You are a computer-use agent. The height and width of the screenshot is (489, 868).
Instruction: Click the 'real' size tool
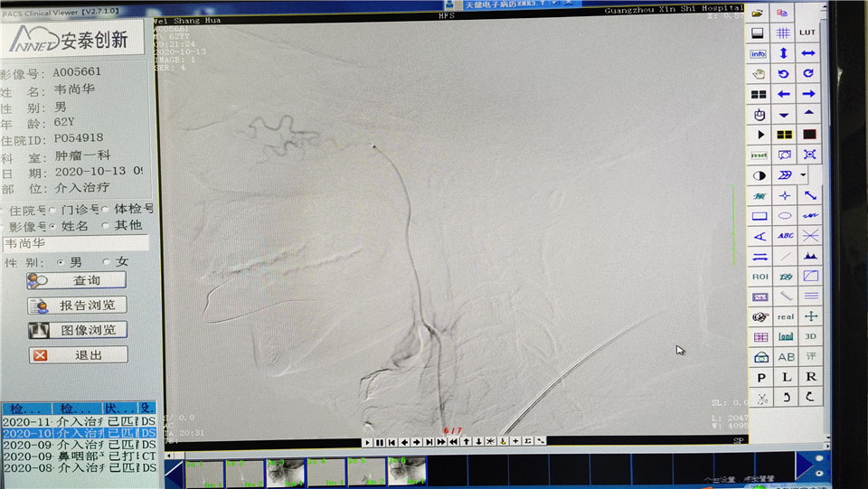786,316
